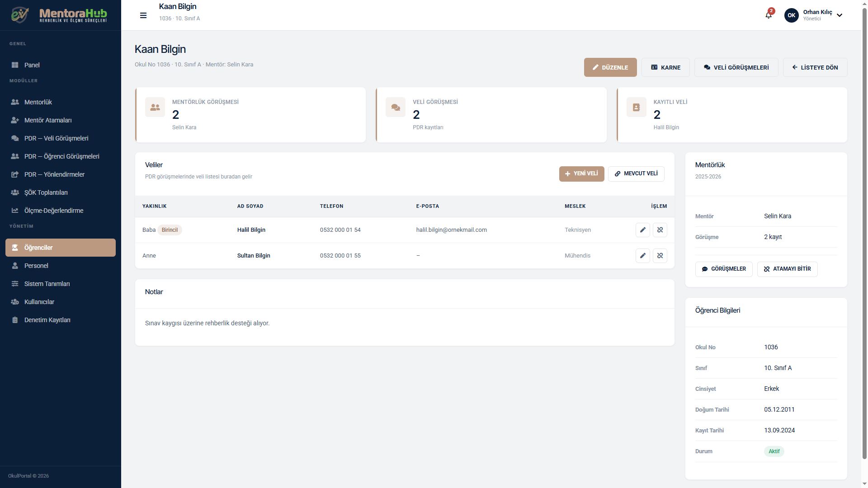Open Personel management page
The height and width of the screenshot is (488, 868).
tap(61, 266)
